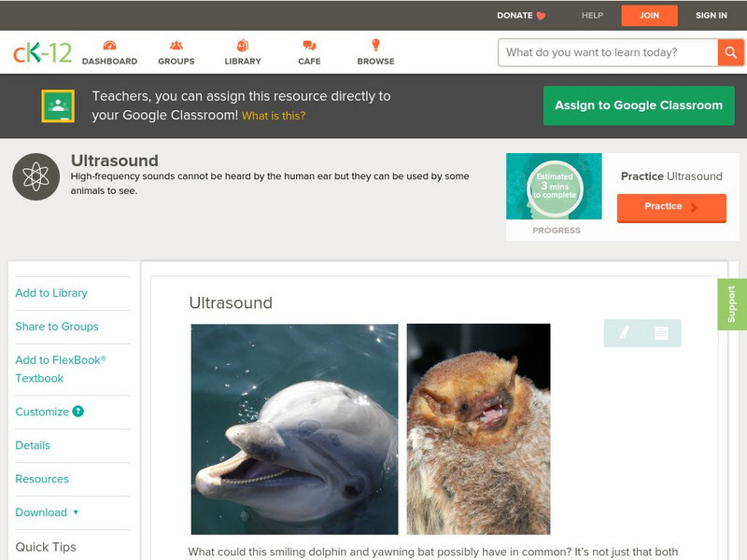Click the BROWSE menu label

pyautogui.click(x=376, y=62)
